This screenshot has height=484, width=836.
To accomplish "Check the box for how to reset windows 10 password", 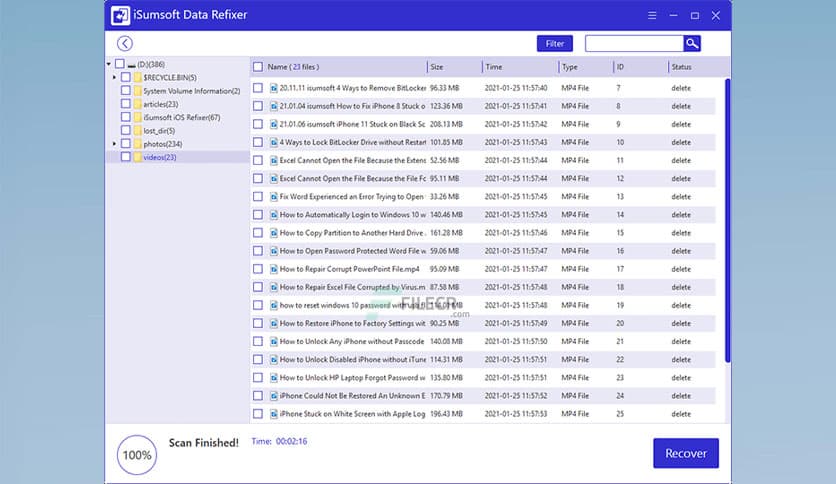I will pyautogui.click(x=258, y=305).
